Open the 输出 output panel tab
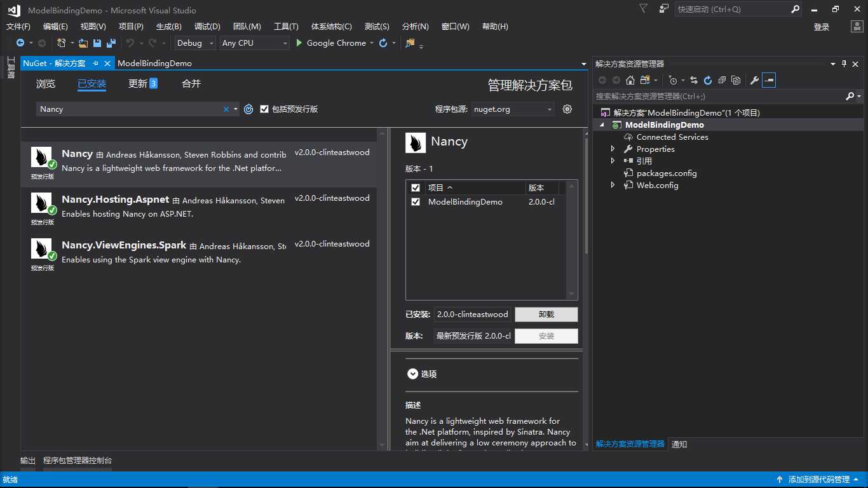This screenshot has width=868, height=488. pyautogui.click(x=28, y=461)
